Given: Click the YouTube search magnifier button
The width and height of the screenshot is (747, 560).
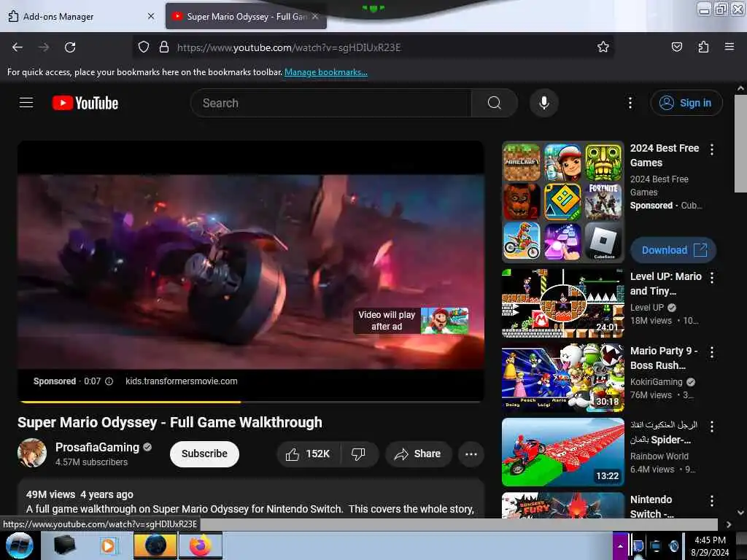Looking at the screenshot, I should pos(494,103).
